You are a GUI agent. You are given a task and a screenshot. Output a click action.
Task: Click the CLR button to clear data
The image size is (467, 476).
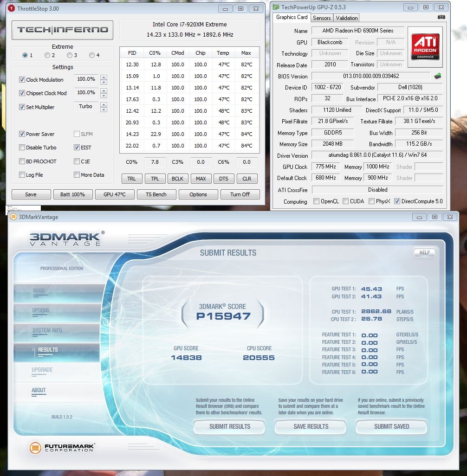tap(246, 179)
